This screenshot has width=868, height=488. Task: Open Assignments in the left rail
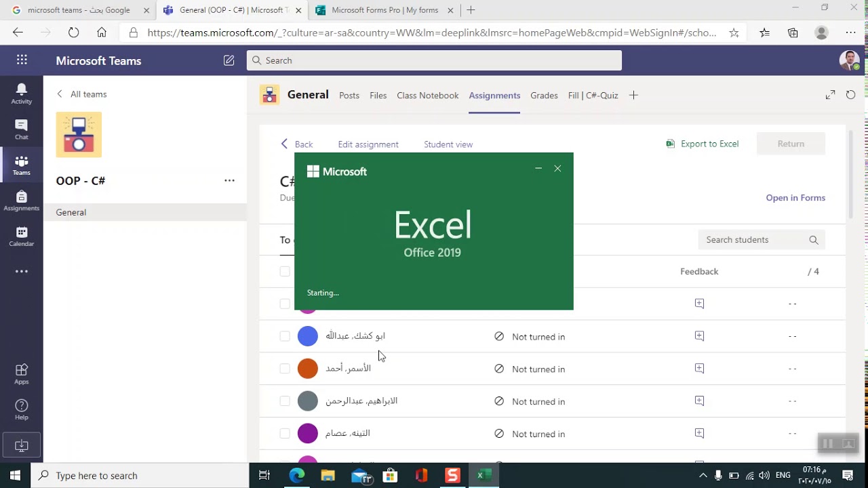21,201
